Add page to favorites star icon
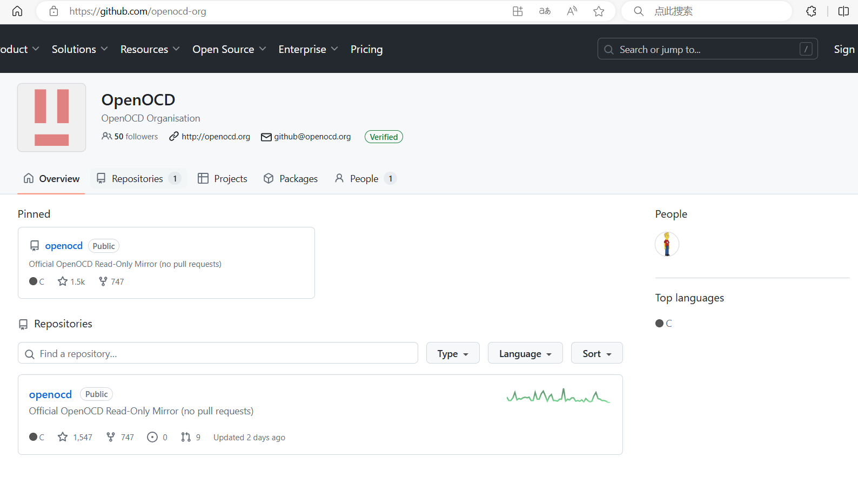This screenshot has height=504, width=858. coord(599,11)
